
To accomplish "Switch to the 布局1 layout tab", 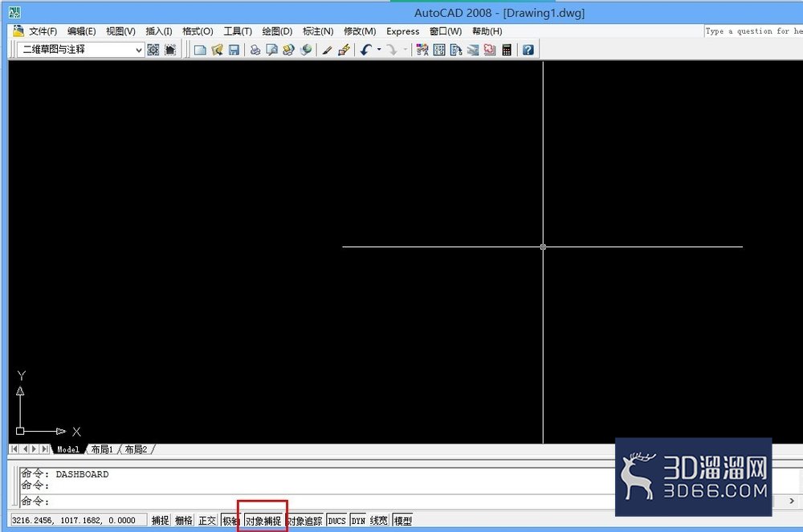I will [x=102, y=449].
